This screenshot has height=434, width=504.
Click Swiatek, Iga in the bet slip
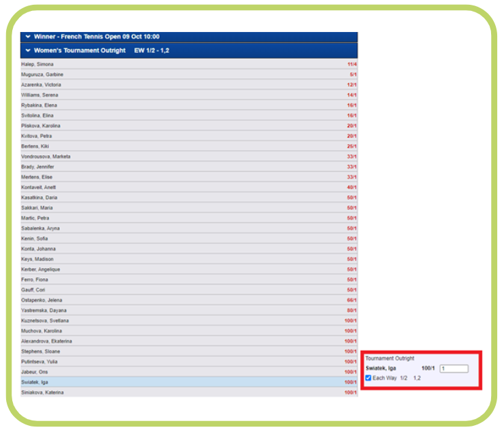[381, 369]
